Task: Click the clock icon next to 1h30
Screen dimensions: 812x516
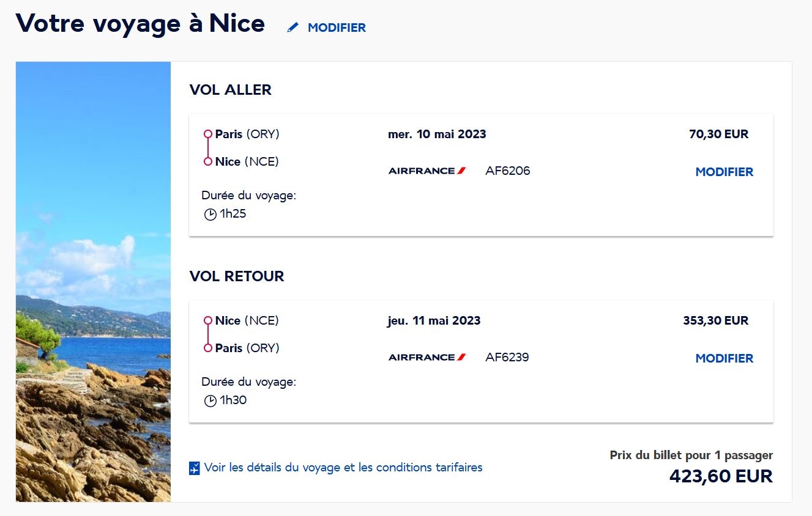Action: [x=210, y=401]
